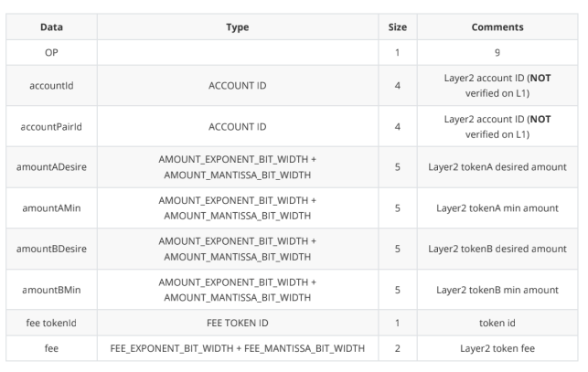Click the FEE TOKEN ID type cell
The width and height of the screenshot is (588, 372).
click(x=238, y=323)
